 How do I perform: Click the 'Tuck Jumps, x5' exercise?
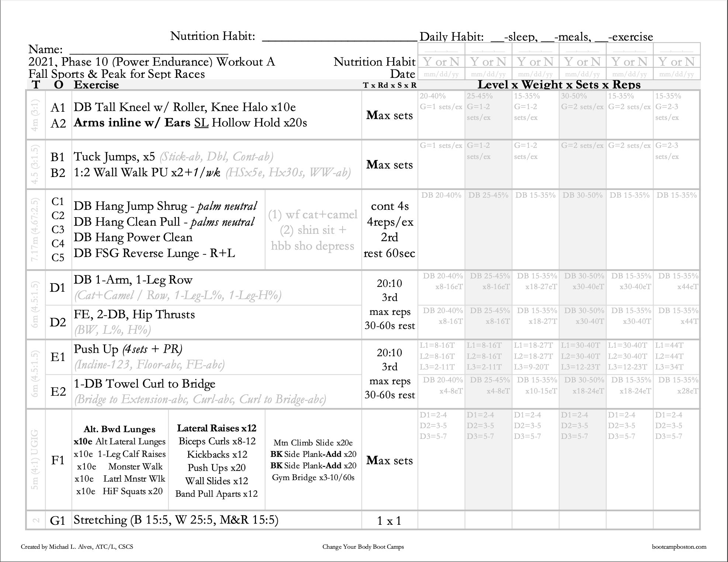(114, 157)
